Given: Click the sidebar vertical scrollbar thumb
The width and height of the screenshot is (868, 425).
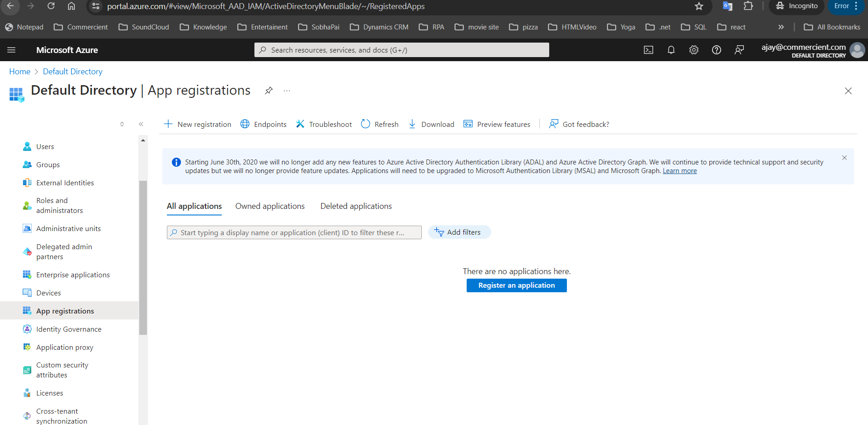Looking at the screenshot, I should 143,257.
